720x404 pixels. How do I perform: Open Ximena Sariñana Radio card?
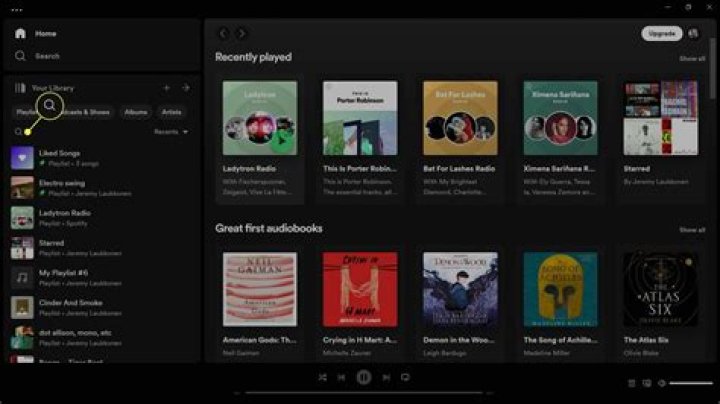point(561,139)
